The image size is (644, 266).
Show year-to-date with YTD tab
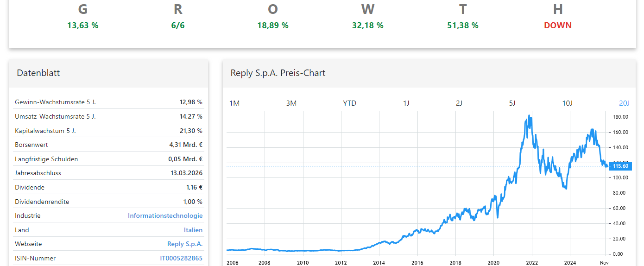pos(349,103)
